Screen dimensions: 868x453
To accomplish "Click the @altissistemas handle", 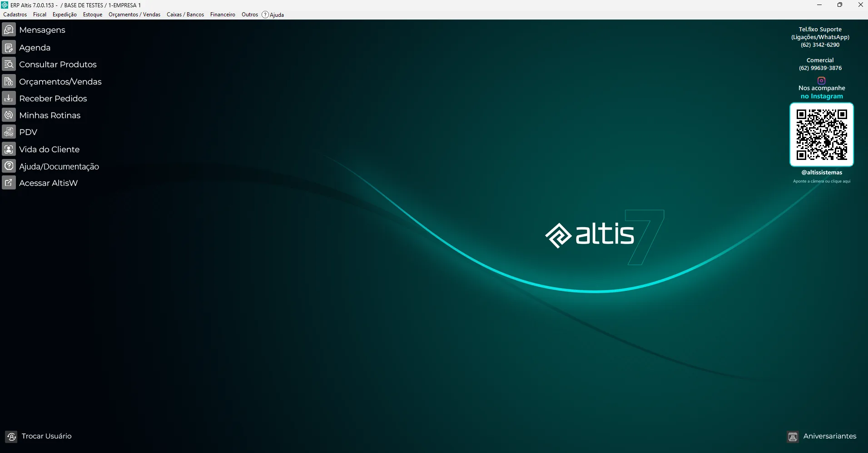I will [822, 173].
